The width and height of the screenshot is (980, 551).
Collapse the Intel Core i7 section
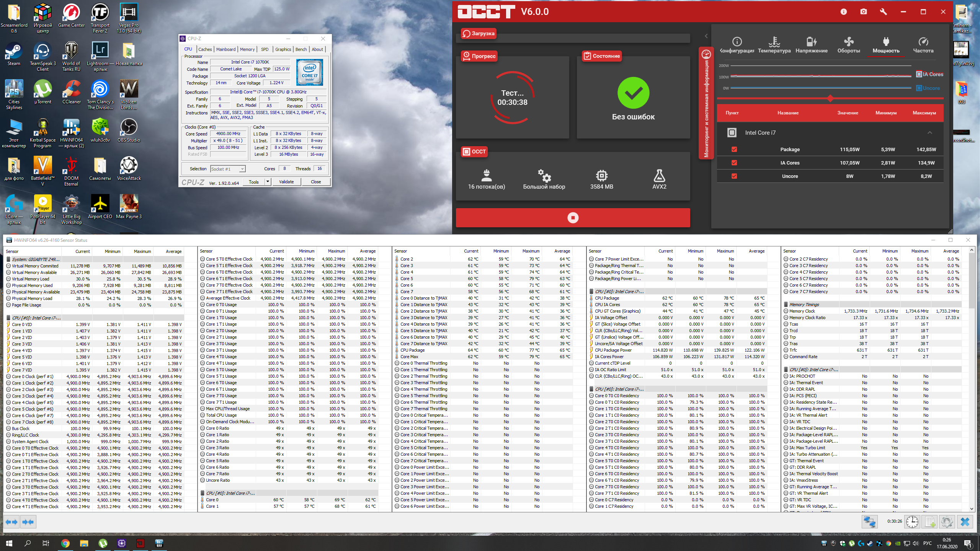tap(929, 133)
